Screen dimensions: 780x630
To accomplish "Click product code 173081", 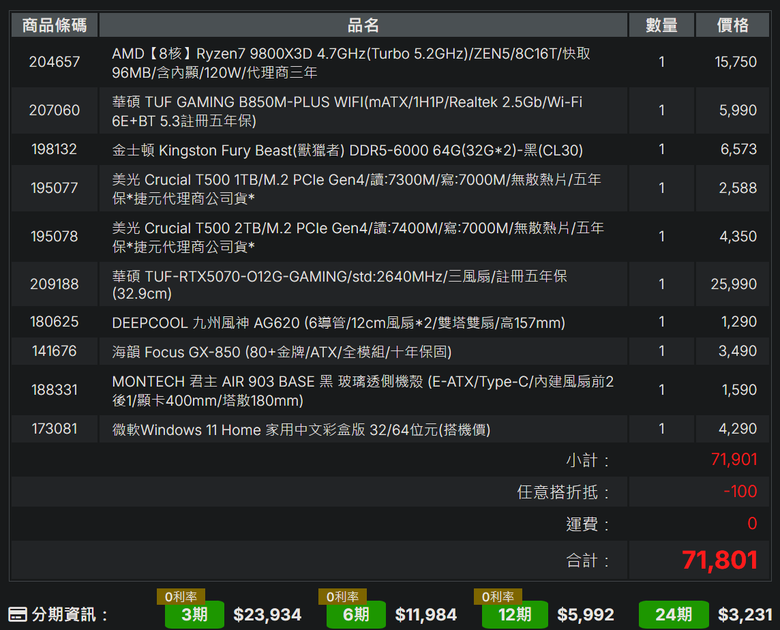I will coord(54,428).
